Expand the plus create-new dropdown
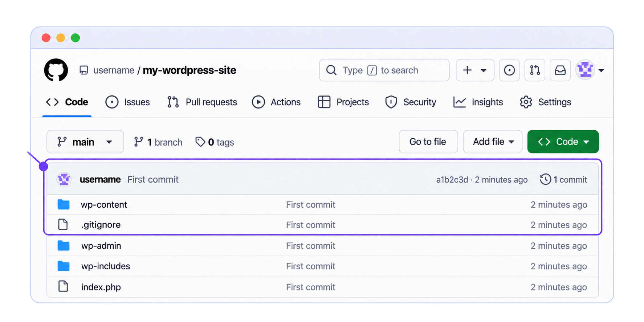Screen dimensions: 644x322 pyautogui.click(x=475, y=70)
